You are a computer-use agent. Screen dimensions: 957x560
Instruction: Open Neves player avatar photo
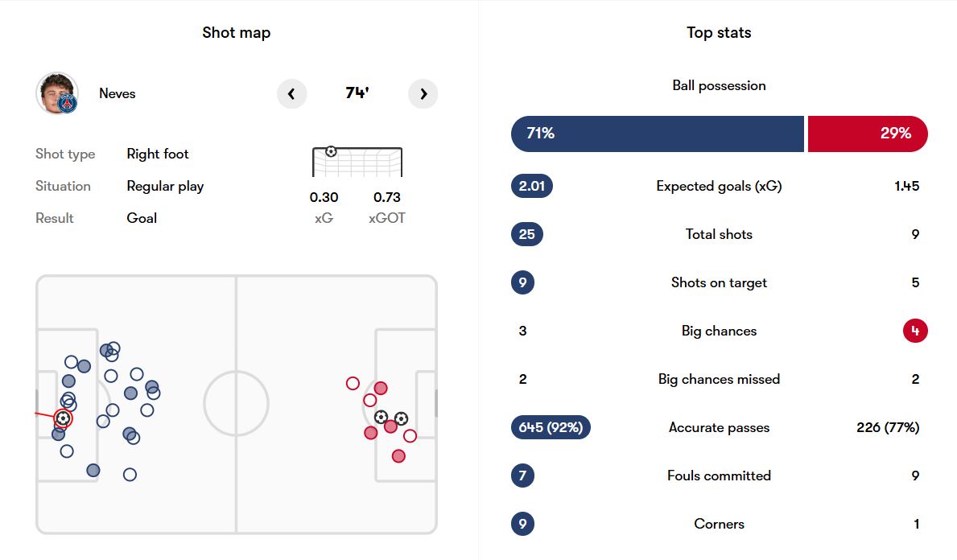[x=57, y=93]
